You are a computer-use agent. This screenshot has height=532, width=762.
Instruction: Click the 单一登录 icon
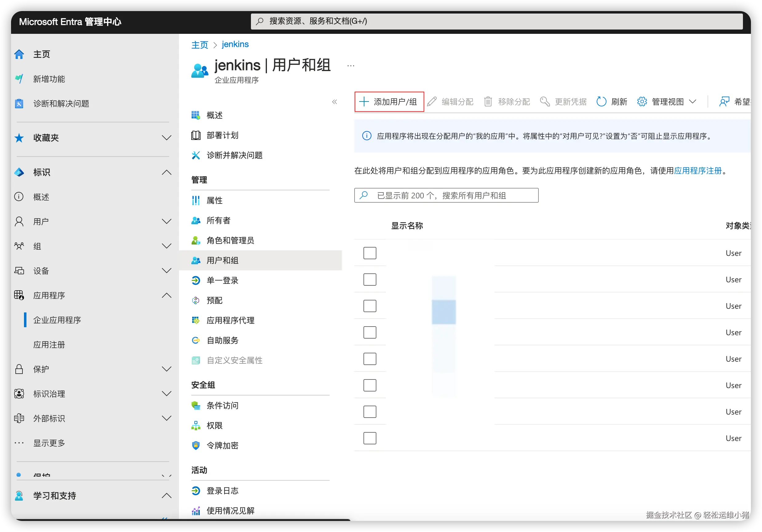[196, 280]
